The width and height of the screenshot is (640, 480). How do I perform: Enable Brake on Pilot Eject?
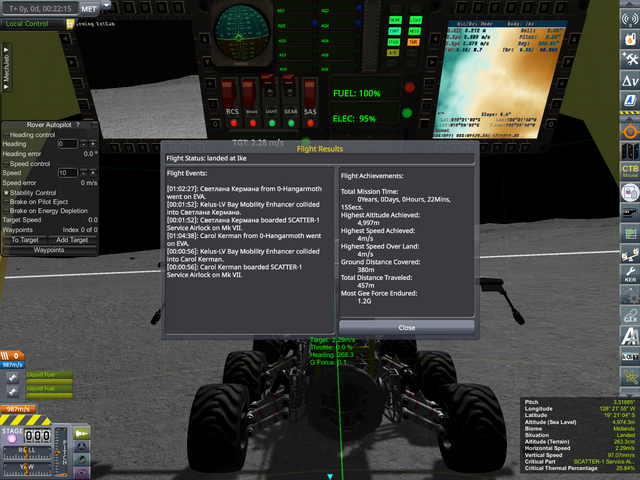6,202
